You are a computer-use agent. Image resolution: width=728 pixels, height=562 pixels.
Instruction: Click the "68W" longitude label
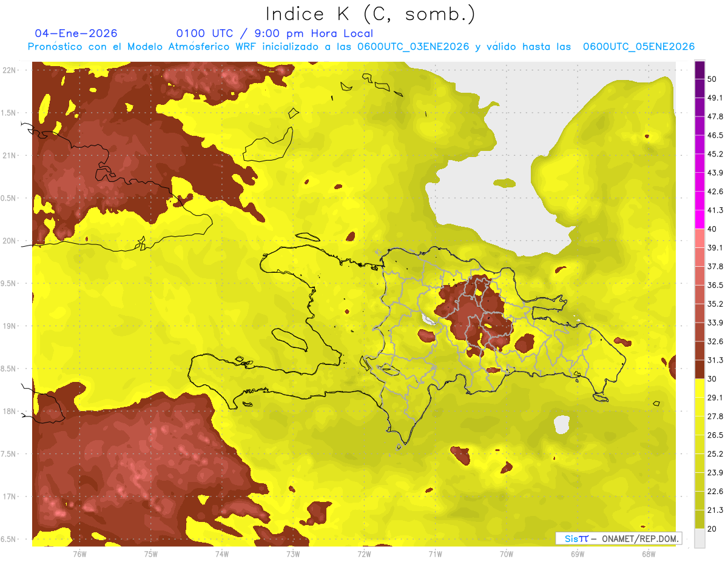click(x=649, y=554)
